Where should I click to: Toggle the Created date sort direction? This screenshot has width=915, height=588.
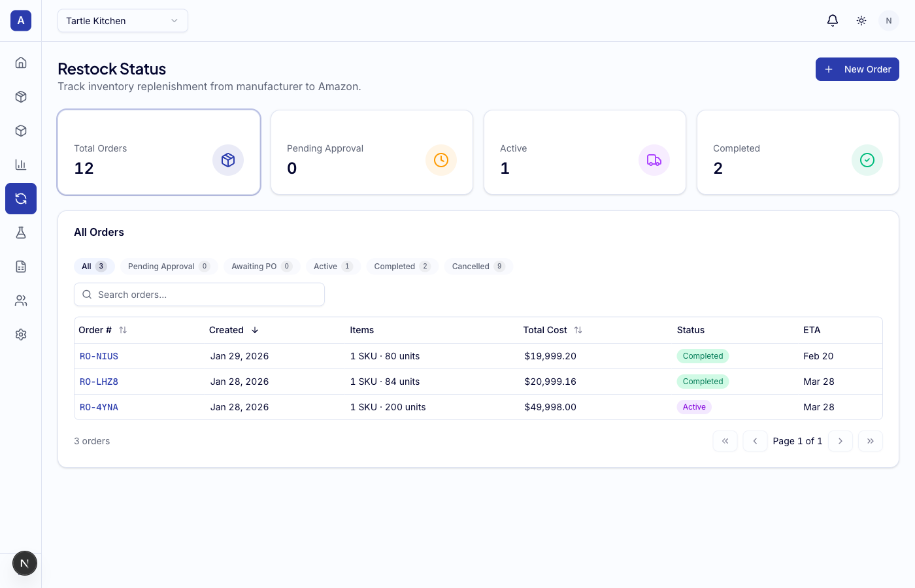(255, 330)
